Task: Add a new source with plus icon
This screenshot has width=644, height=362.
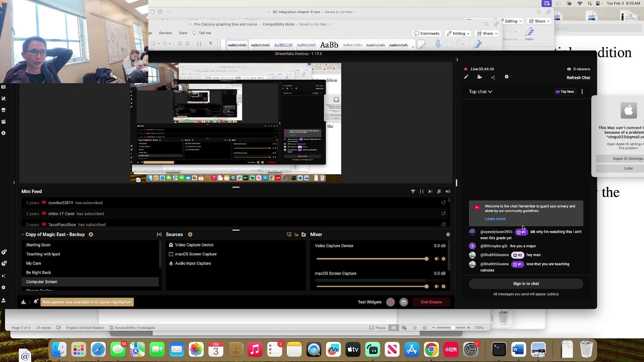Action: click(x=190, y=234)
